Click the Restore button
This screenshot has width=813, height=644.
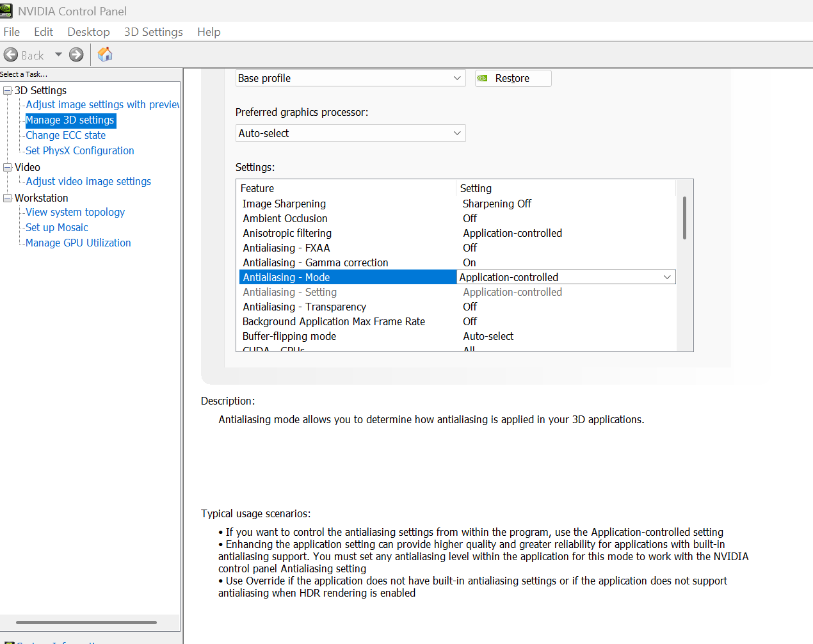click(513, 78)
